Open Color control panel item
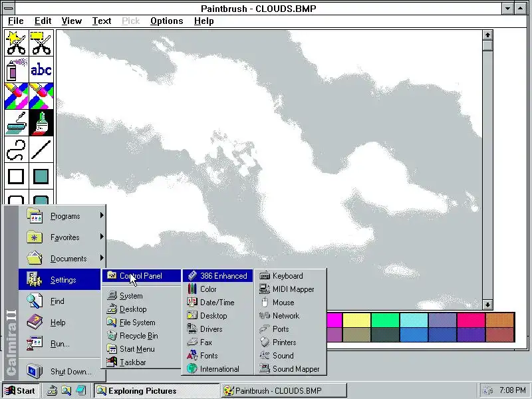 point(218,289)
